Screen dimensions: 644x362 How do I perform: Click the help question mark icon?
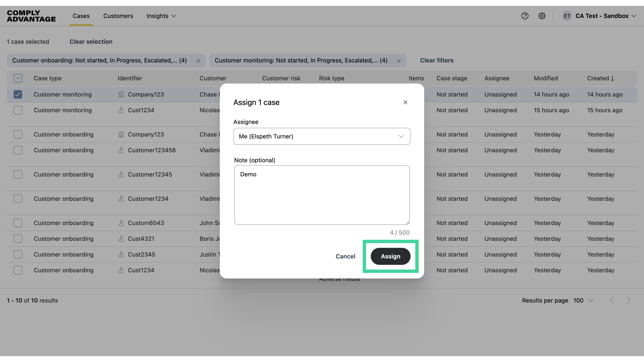click(x=525, y=16)
